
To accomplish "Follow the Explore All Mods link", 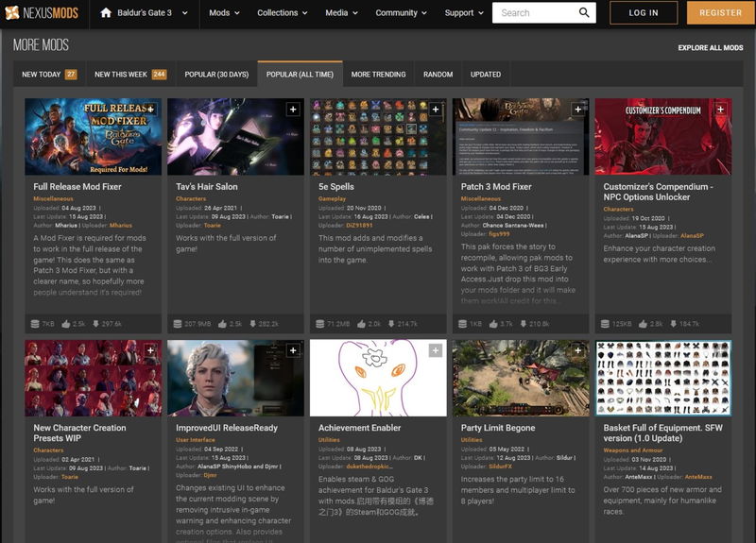I will [710, 47].
